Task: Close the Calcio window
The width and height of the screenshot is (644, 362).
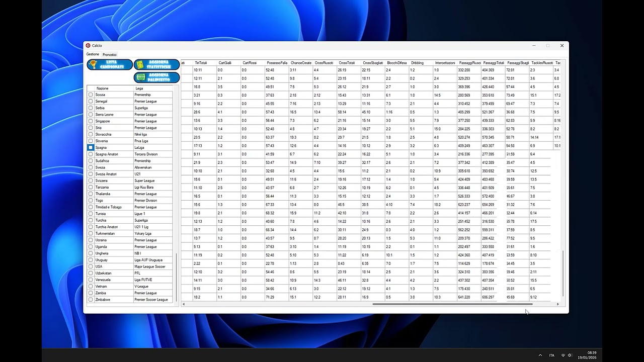Action: pyautogui.click(x=562, y=46)
